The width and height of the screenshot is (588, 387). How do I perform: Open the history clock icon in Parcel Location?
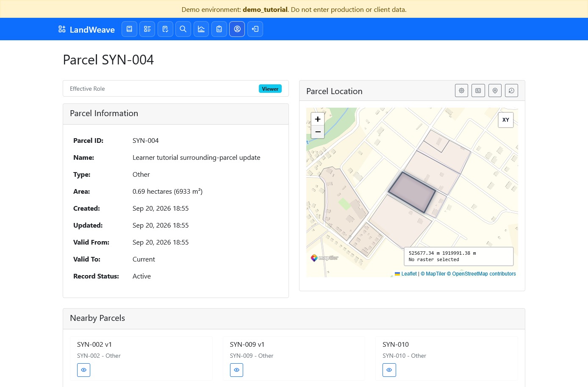(x=511, y=90)
